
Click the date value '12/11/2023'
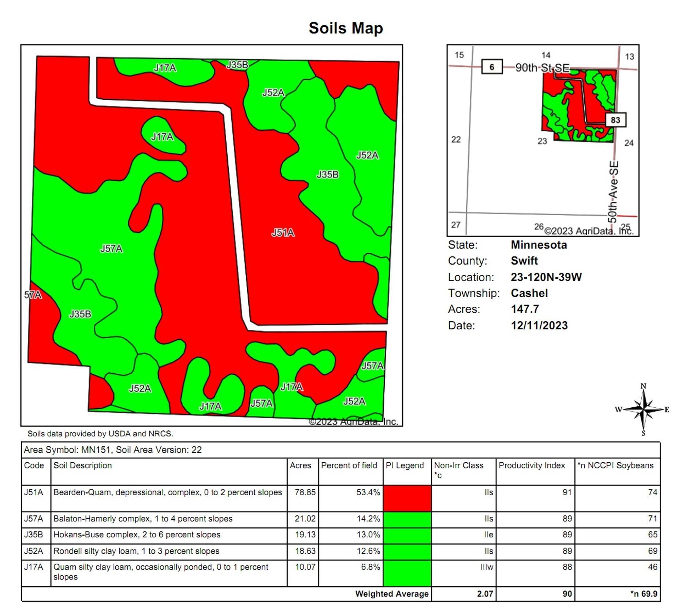coord(539,325)
